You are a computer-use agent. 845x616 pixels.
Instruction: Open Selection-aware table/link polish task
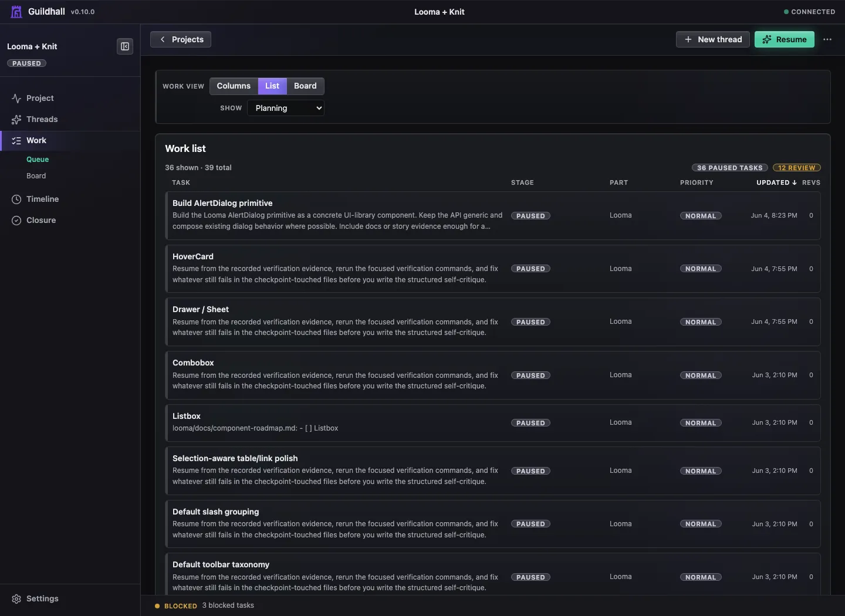tap(493, 471)
